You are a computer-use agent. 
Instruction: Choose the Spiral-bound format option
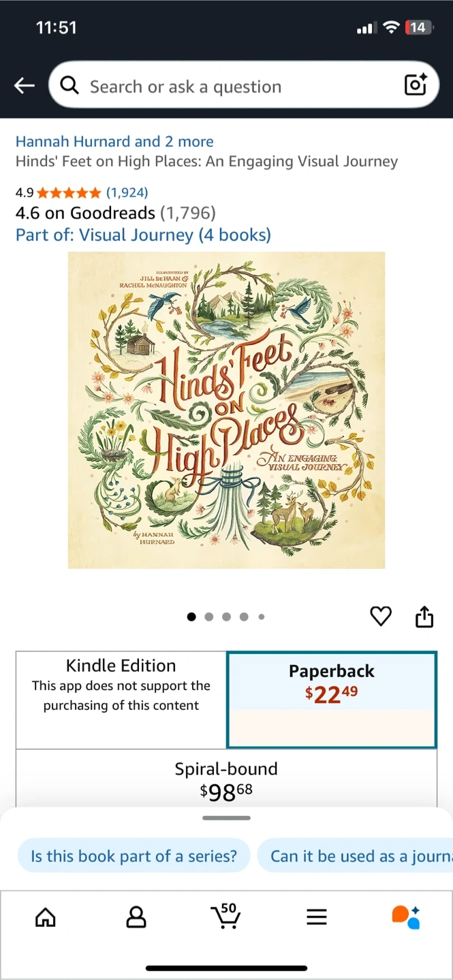click(226, 779)
